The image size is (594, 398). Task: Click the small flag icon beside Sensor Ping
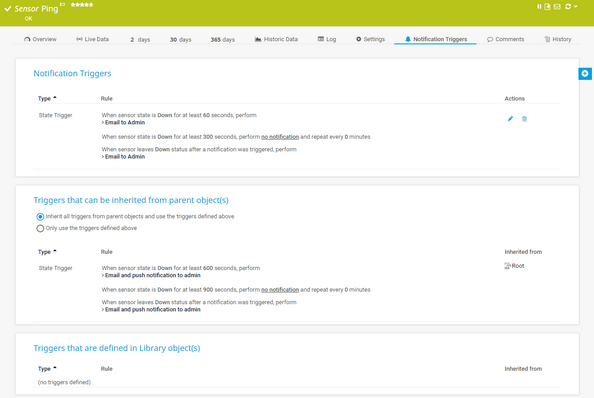(x=62, y=5)
